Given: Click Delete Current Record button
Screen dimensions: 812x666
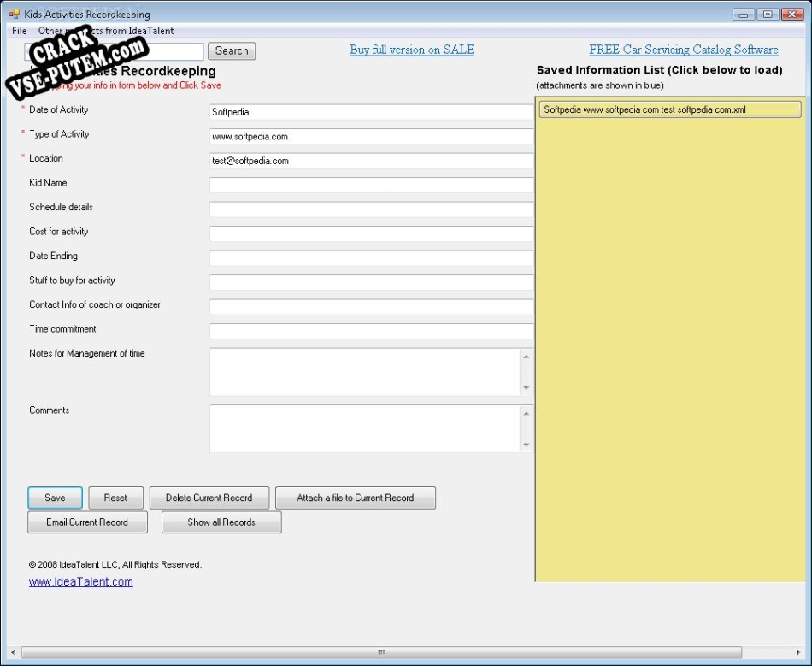Looking at the screenshot, I should tap(209, 498).
